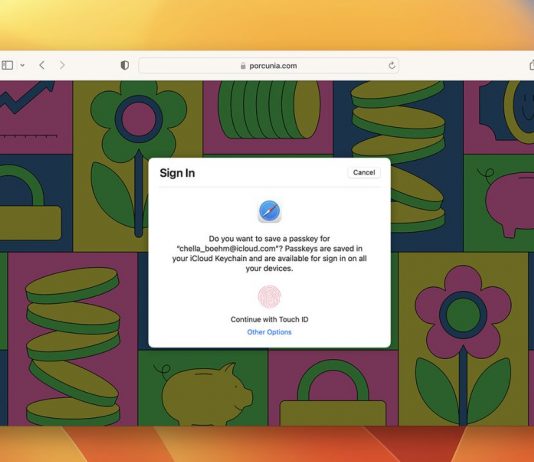Open Other Options link

269,332
